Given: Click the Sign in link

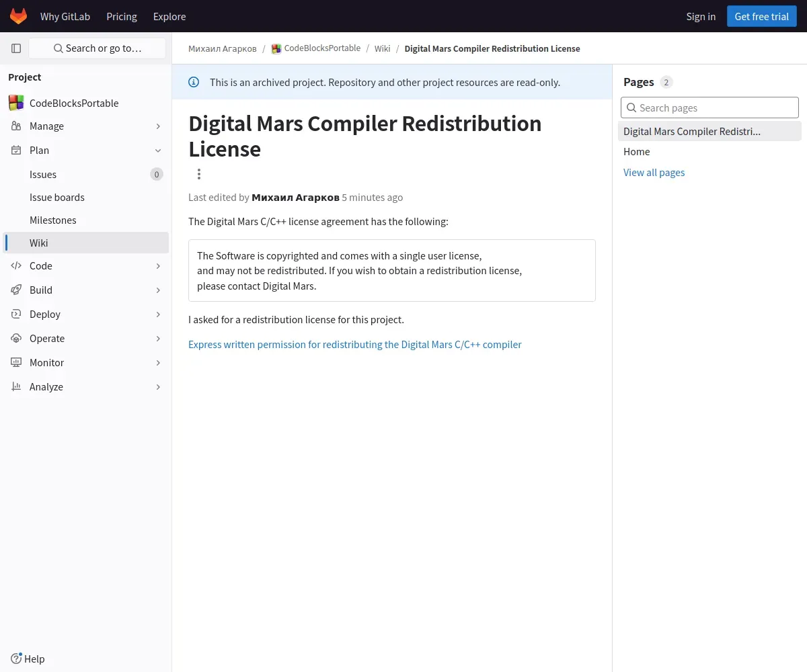Looking at the screenshot, I should tap(701, 16).
